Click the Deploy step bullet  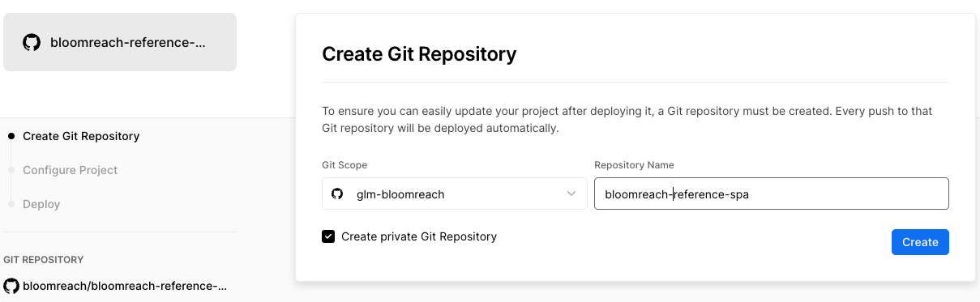pos(11,204)
